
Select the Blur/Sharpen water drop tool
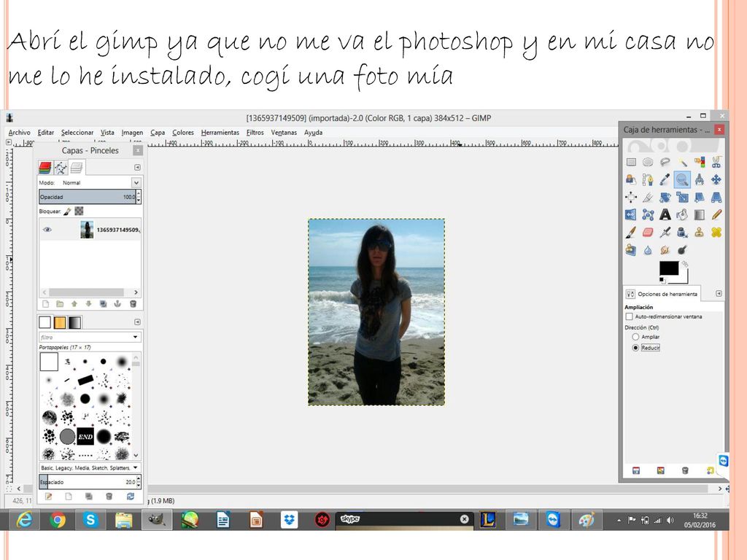coord(648,250)
